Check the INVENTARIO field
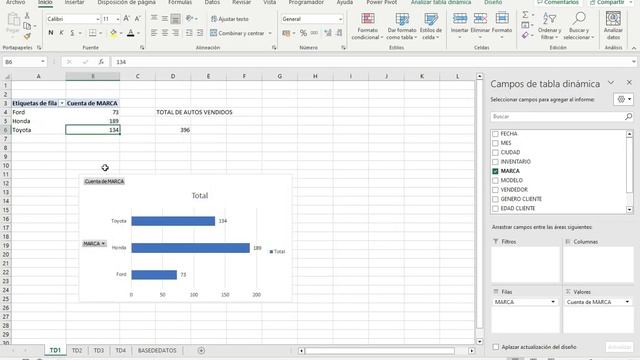 click(495, 162)
